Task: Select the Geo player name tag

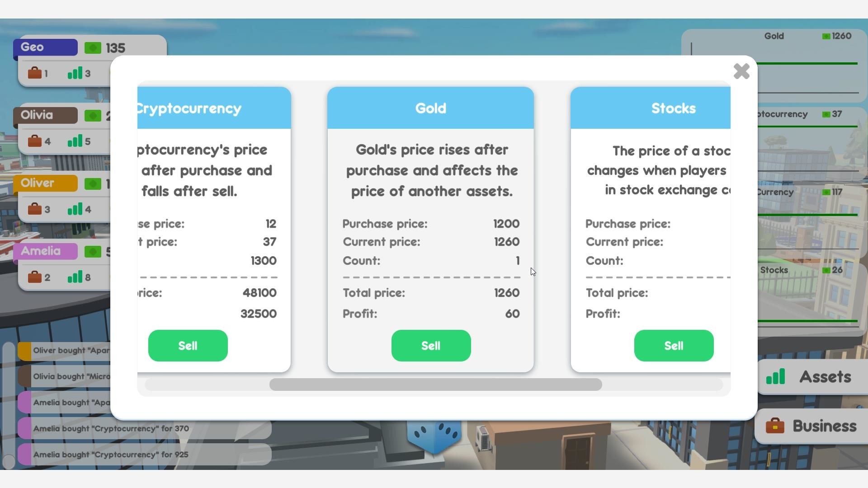Action: pos(45,47)
